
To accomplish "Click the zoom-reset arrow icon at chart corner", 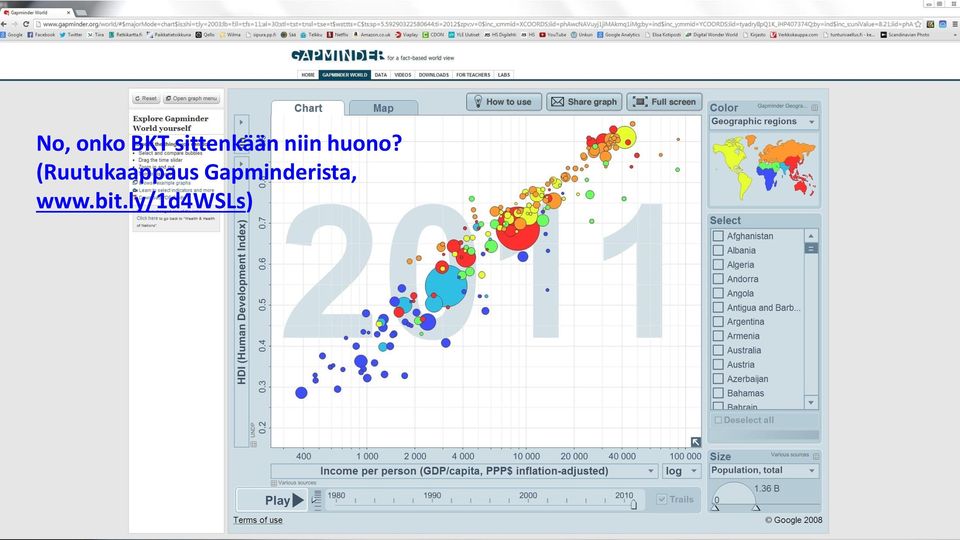I will (x=696, y=441).
